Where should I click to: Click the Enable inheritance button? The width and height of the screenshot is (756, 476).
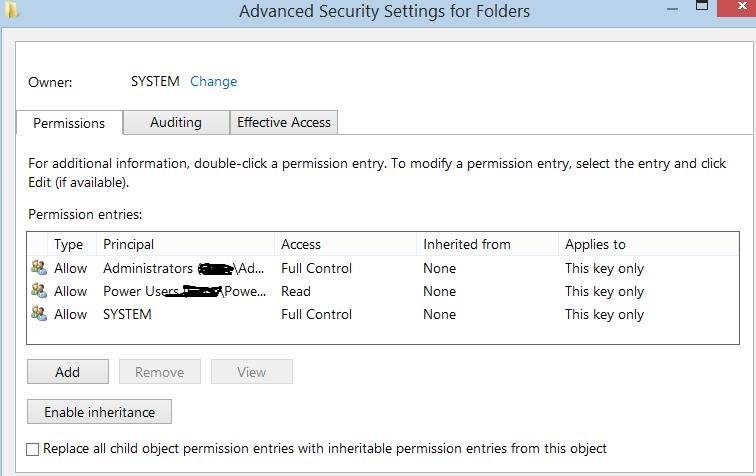(x=99, y=412)
